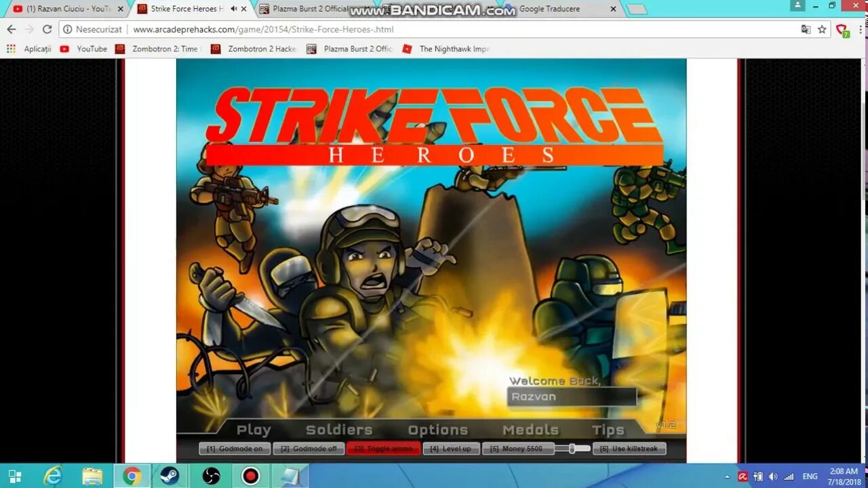Open the Tips menu
This screenshot has height=488, width=868.
pos(608,430)
